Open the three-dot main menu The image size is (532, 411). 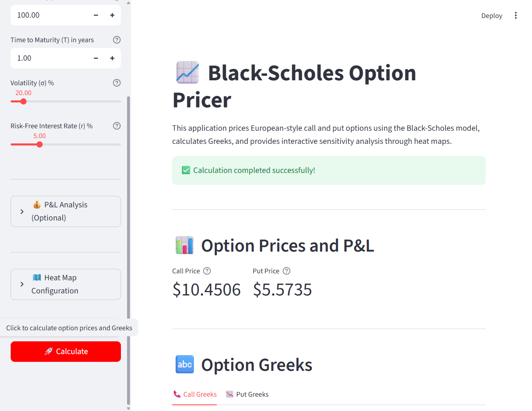[516, 16]
